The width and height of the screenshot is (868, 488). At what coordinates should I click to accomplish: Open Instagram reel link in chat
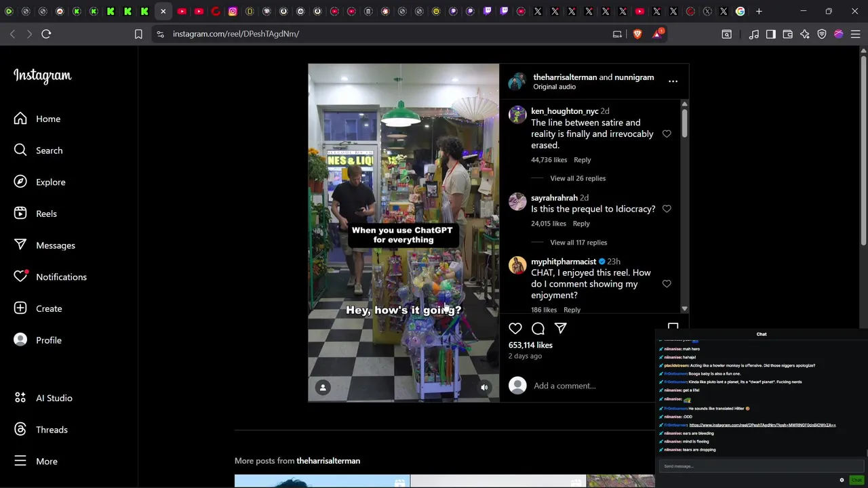(x=762, y=425)
